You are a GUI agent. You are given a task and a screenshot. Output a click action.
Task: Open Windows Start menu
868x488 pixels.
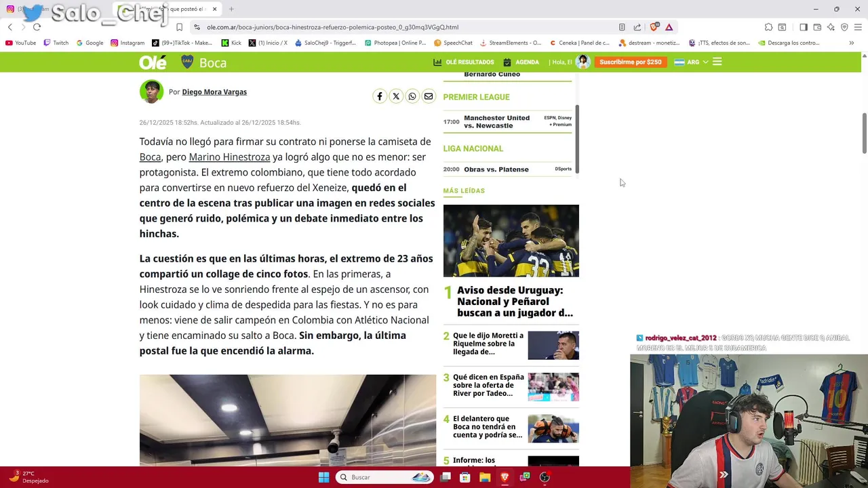click(324, 477)
